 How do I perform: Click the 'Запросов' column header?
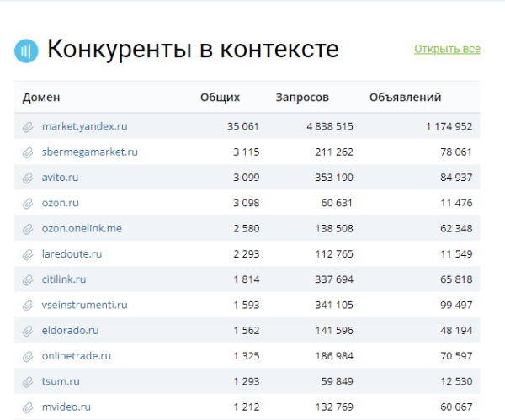coord(302,98)
